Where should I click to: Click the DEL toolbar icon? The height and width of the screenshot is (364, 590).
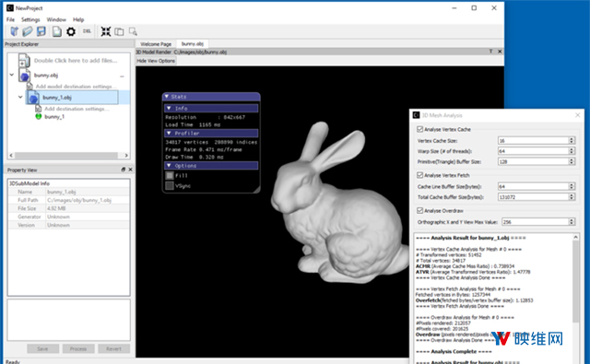click(x=87, y=31)
